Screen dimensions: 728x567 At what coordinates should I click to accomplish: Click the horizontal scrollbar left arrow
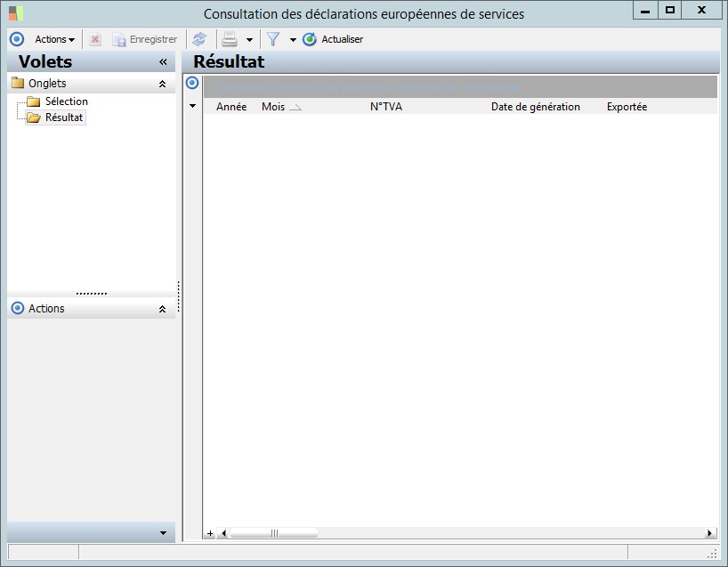tap(223, 533)
